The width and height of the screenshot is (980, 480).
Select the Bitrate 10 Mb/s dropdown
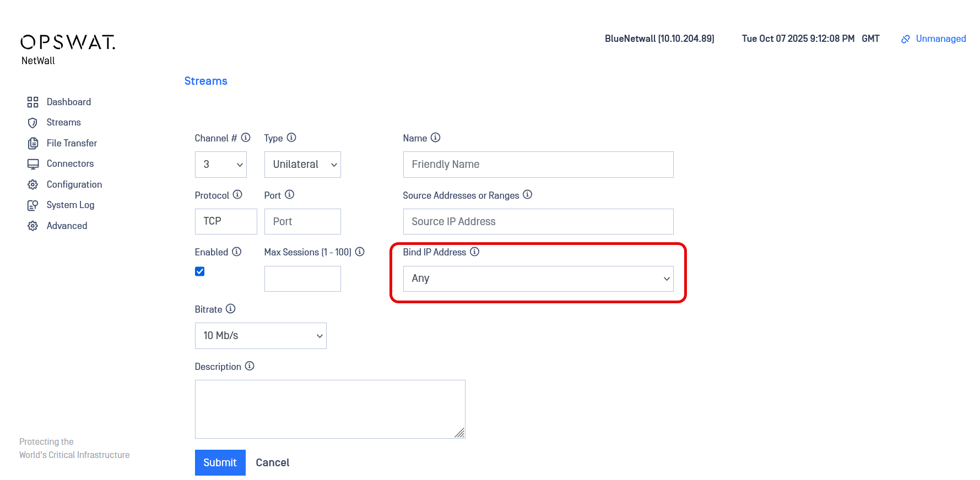(261, 336)
